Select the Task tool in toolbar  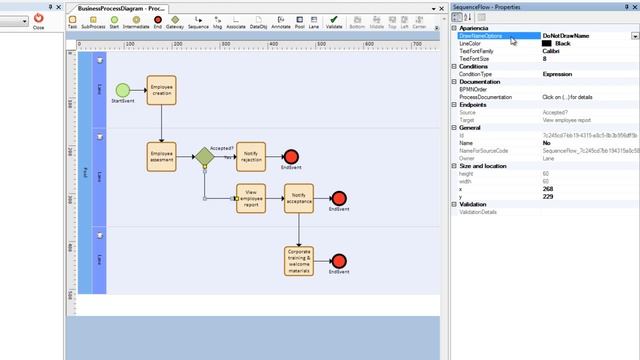coord(72,22)
